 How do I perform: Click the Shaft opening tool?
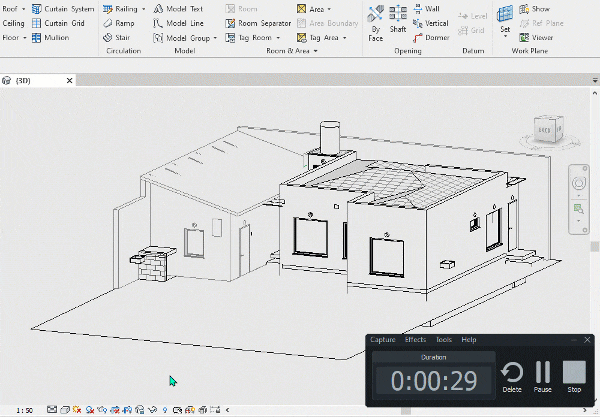(x=398, y=19)
